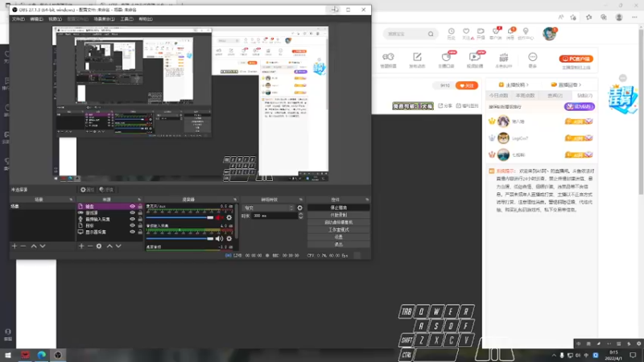Mute 音频输入采集 channel with the speaker icon
This screenshot has height=362, width=644.
[x=219, y=238]
